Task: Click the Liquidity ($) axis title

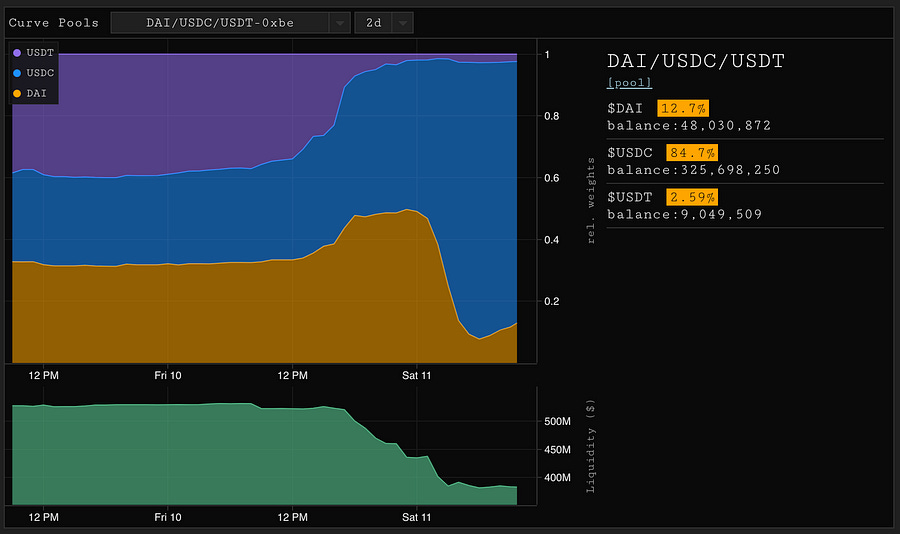Action: [591, 446]
